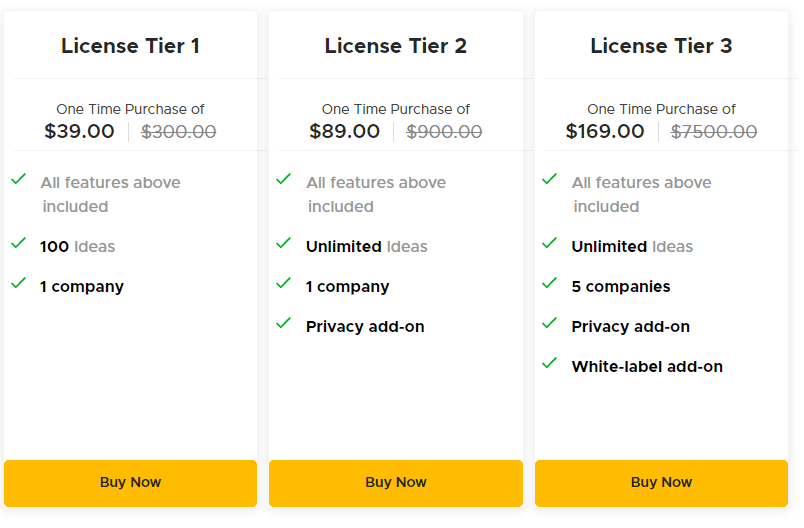This screenshot has width=804, height=528.
Task: Click Tier 3 Privacy add-on checkmark
Action: [x=549, y=323]
